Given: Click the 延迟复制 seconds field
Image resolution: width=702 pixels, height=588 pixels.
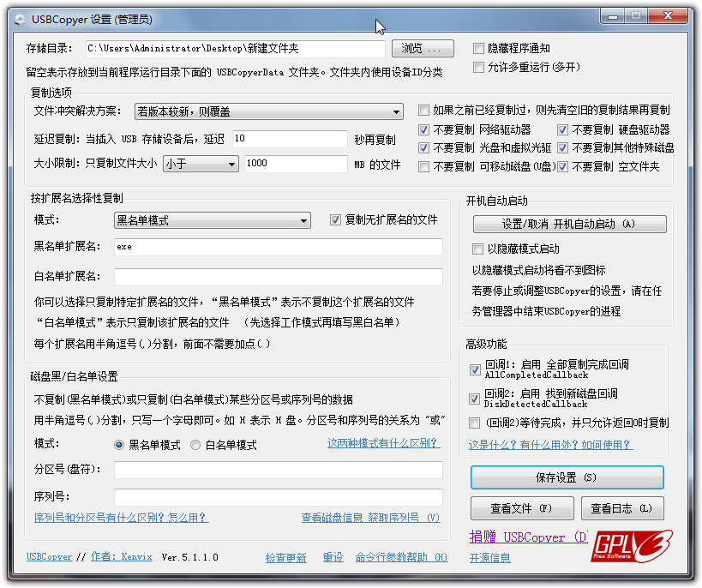Looking at the screenshot, I should point(290,139).
